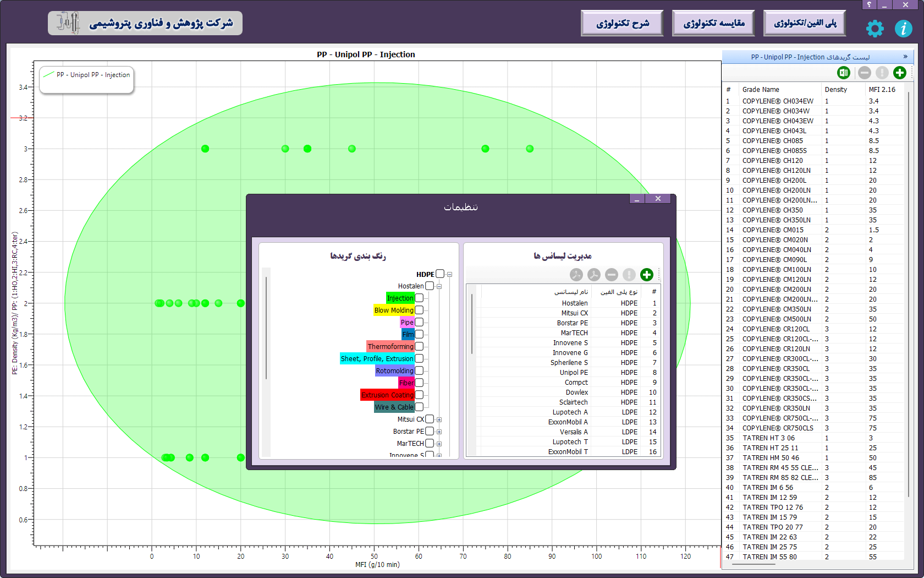Minimize the settings dialog

click(x=637, y=199)
